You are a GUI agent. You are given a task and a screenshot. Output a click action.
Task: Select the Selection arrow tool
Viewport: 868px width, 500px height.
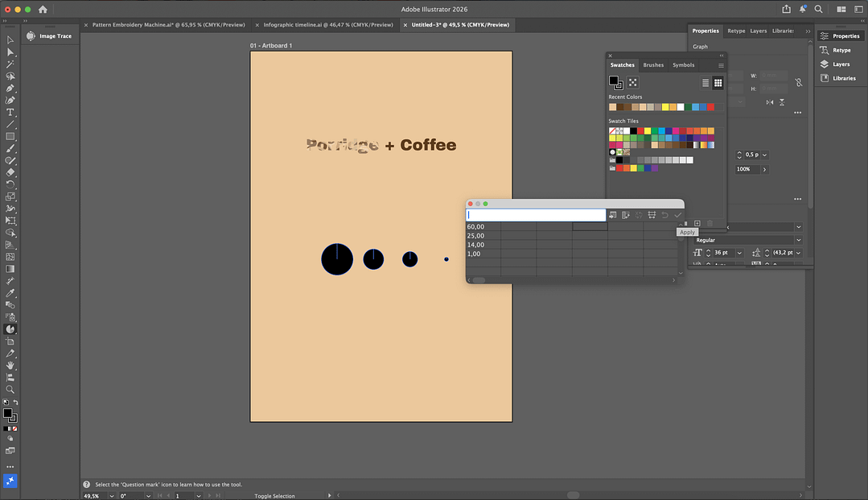(x=10, y=40)
